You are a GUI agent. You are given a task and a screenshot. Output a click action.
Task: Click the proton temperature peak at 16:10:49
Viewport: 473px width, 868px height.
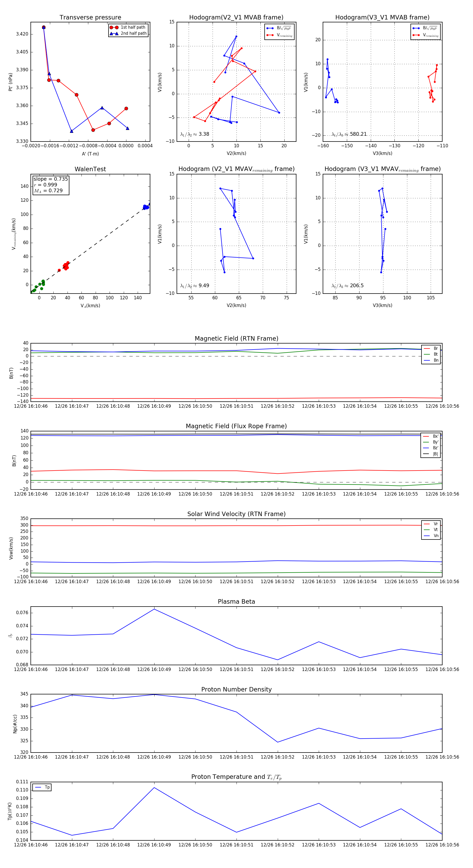click(154, 788)
